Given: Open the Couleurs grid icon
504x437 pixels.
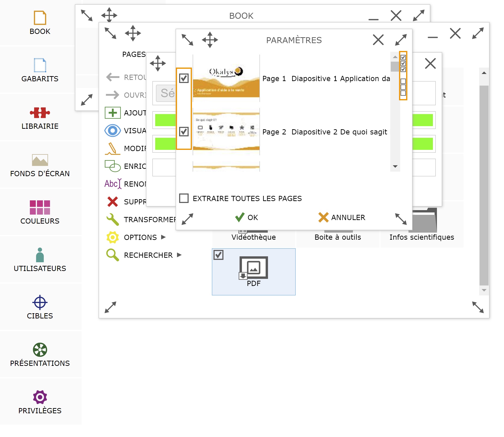Looking at the screenshot, I should pyautogui.click(x=40, y=208).
